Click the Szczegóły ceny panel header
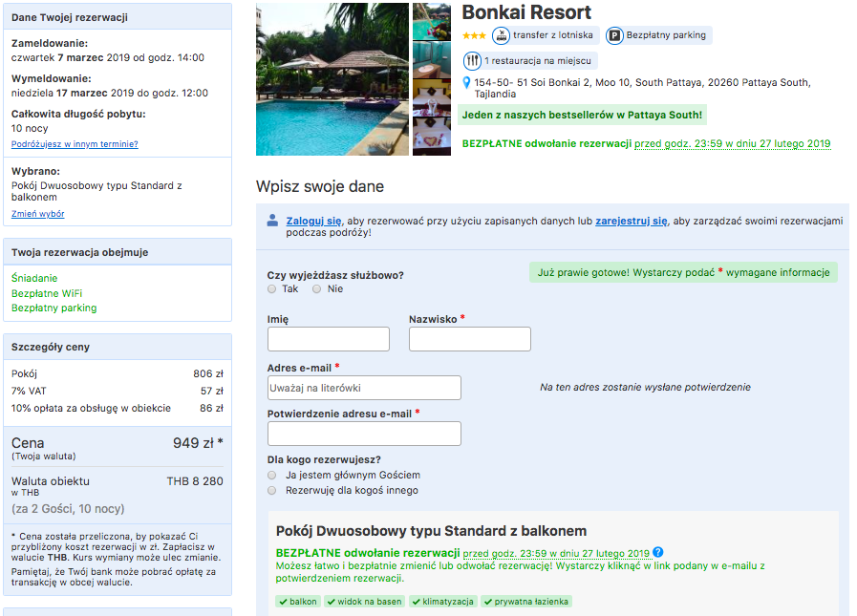This screenshot has height=616, width=857. [118, 347]
